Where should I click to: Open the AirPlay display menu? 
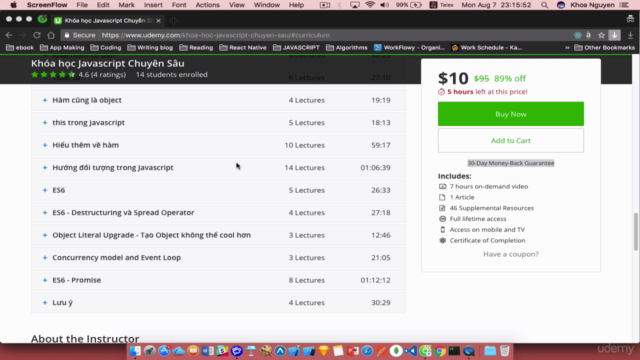pos(355,5)
